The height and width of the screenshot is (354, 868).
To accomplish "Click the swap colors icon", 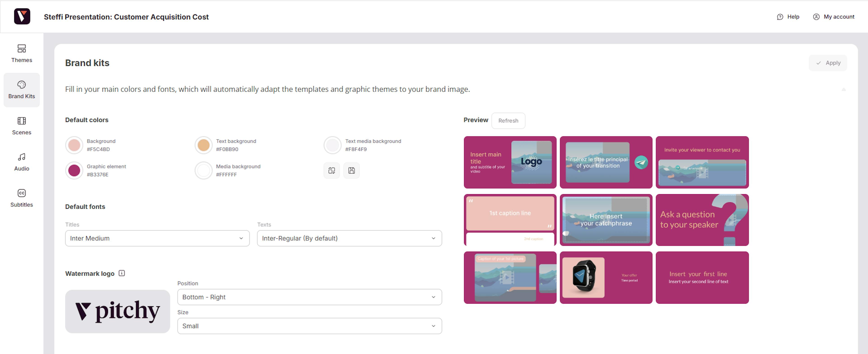I will click(x=331, y=171).
